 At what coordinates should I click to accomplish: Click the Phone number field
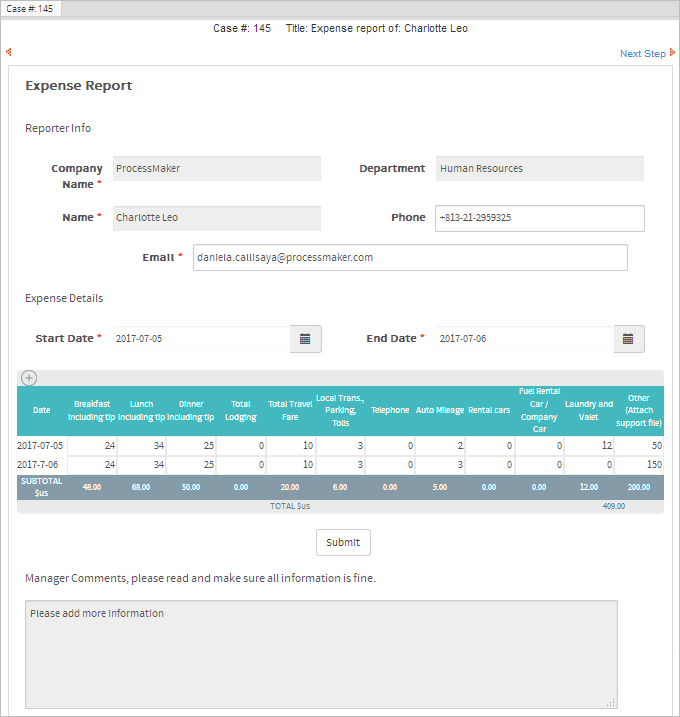click(539, 218)
